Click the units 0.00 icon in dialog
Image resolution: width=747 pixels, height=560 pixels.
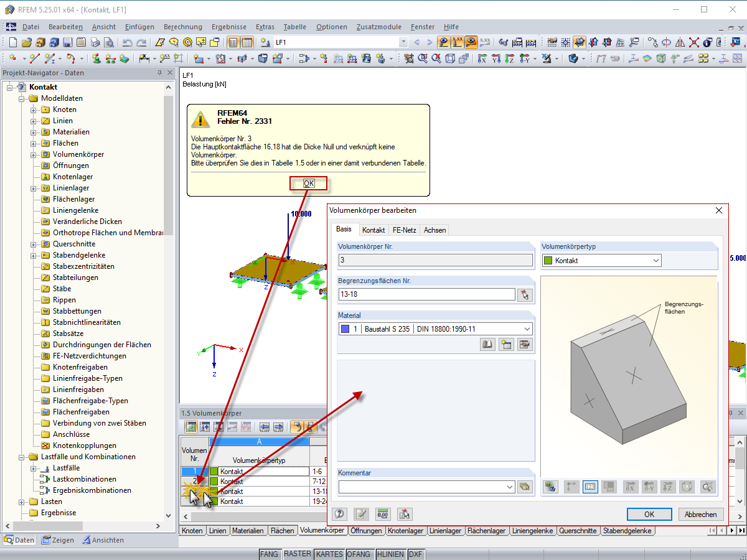tap(383, 514)
